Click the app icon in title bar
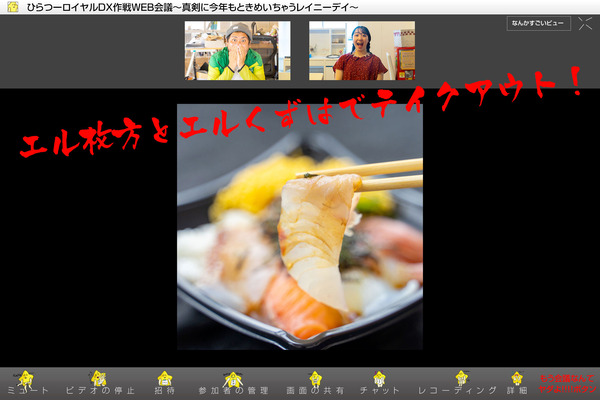The image size is (600, 400). 9,8
